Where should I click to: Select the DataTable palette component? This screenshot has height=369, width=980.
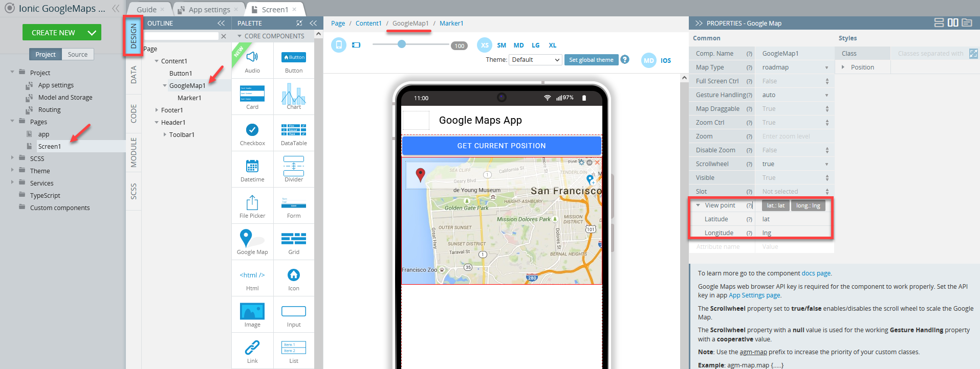pos(294,133)
